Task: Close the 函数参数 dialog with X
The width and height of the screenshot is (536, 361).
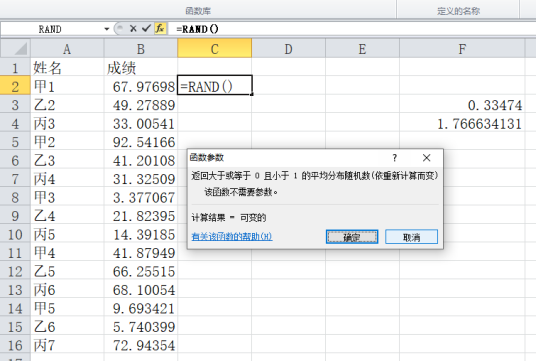Action: click(426, 158)
